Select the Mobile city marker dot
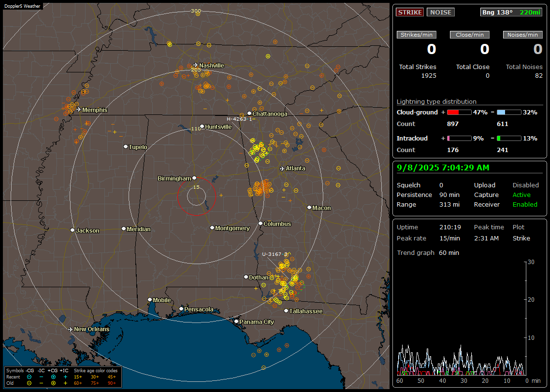Image resolution: width=550 pixels, height=392 pixels. [x=150, y=299]
